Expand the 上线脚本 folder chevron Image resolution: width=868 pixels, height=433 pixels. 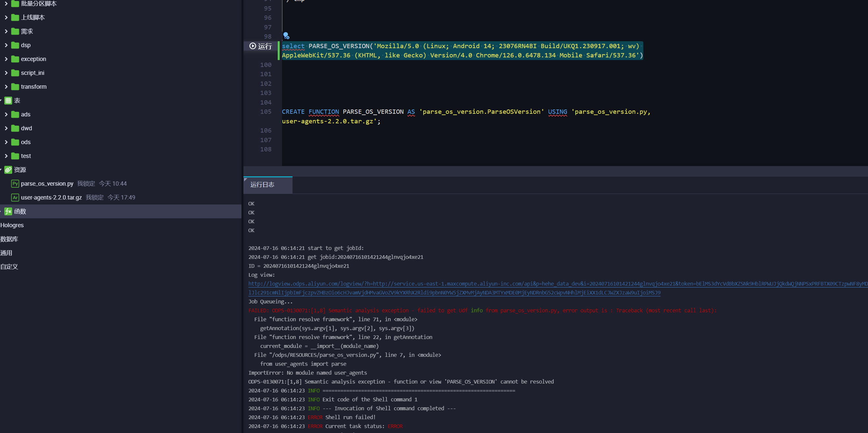[x=6, y=17]
